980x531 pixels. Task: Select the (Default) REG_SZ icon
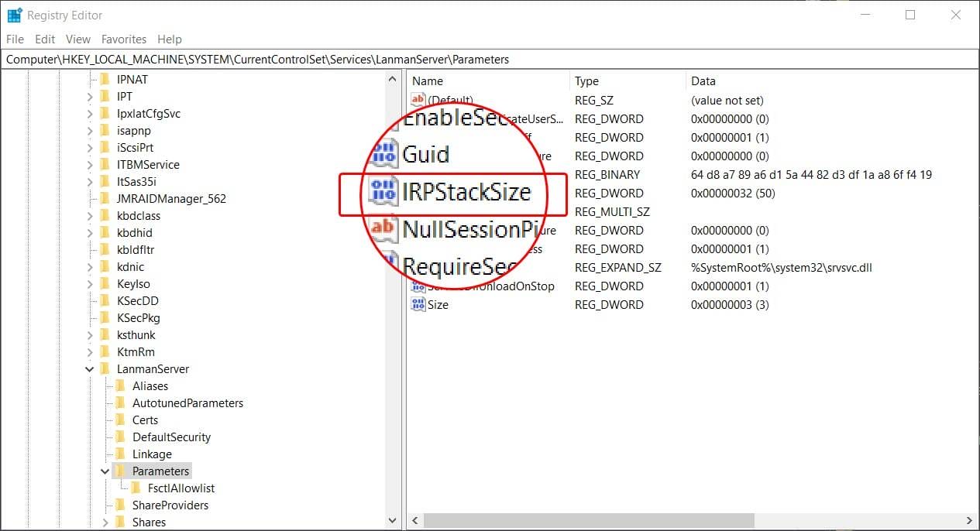(x=418, y=100)
